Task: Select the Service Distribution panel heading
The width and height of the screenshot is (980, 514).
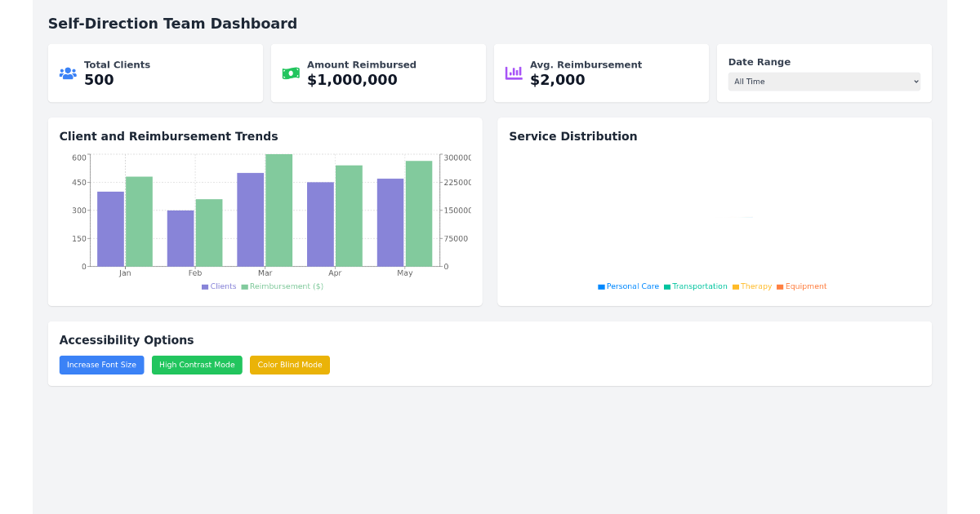Action: (572, 136)
